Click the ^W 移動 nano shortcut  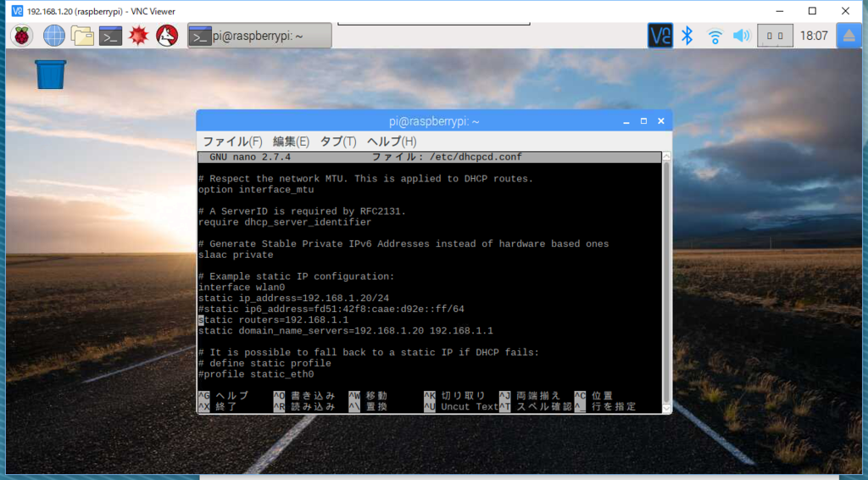pos(368,396)
